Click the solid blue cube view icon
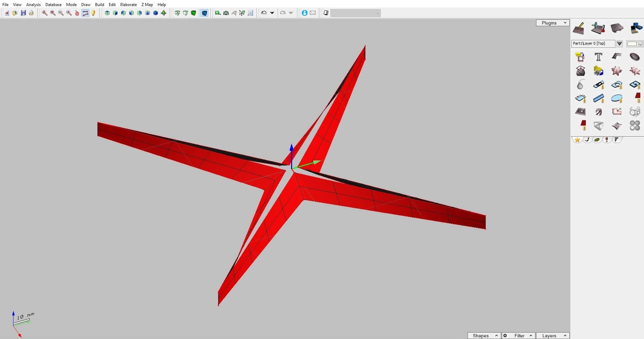The width and height of the screenshot is (644, 339). [x=156, y=13]
